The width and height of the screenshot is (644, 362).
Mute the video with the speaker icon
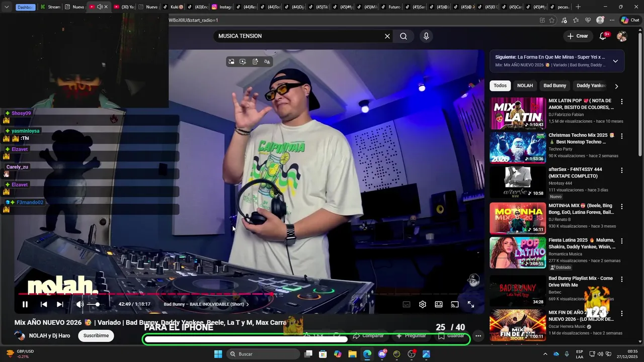coord(80,304)
